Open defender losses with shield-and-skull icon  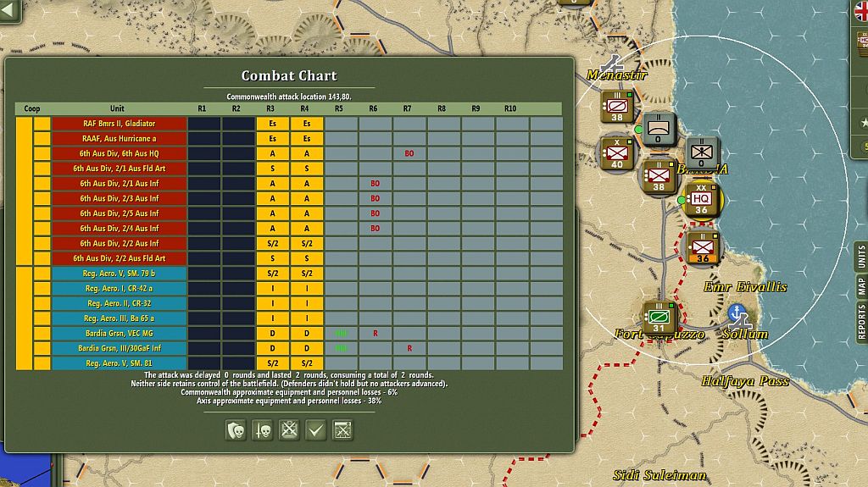(236, 430)
